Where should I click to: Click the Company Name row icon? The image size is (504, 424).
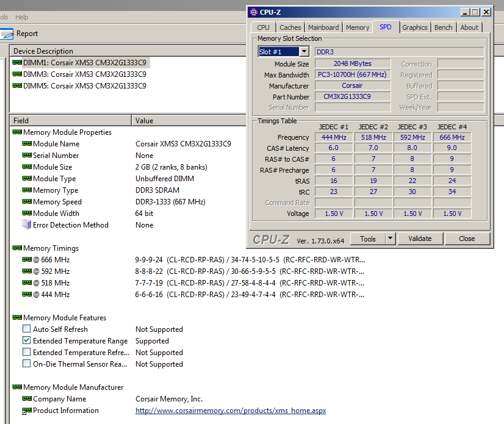point(27,398)
